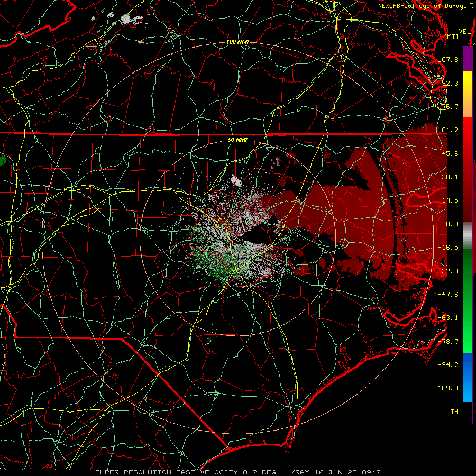Select the 61.2 value on velocity scale
Viewport: 476px width, 476px height.
451,130
